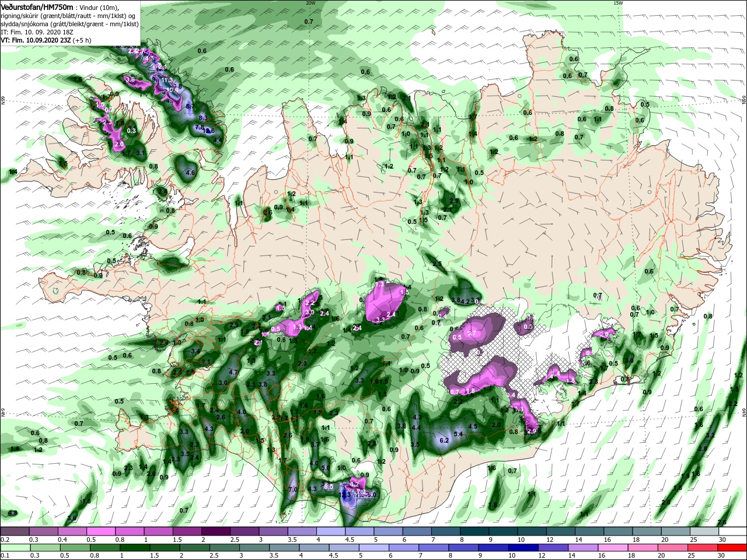Select the bright red 30 swatch in the bottom legend row
Viewport: 747px width, 560px height.
tap(732, 548)
